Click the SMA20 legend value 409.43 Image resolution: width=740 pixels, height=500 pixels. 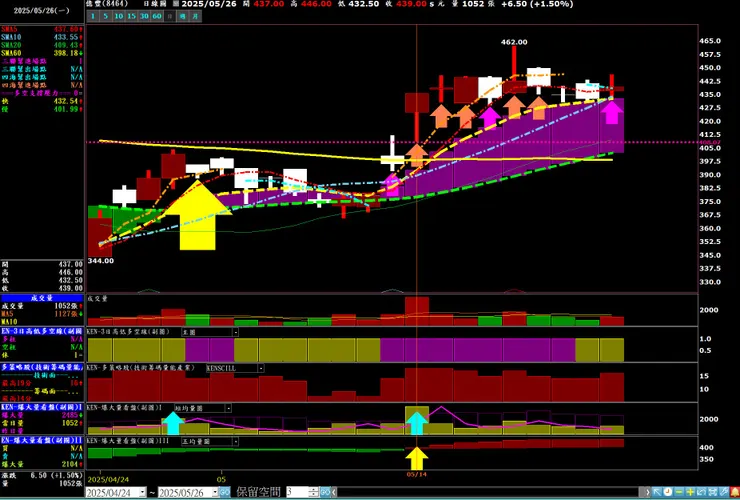pyautogui.click(x=68, y=45)
